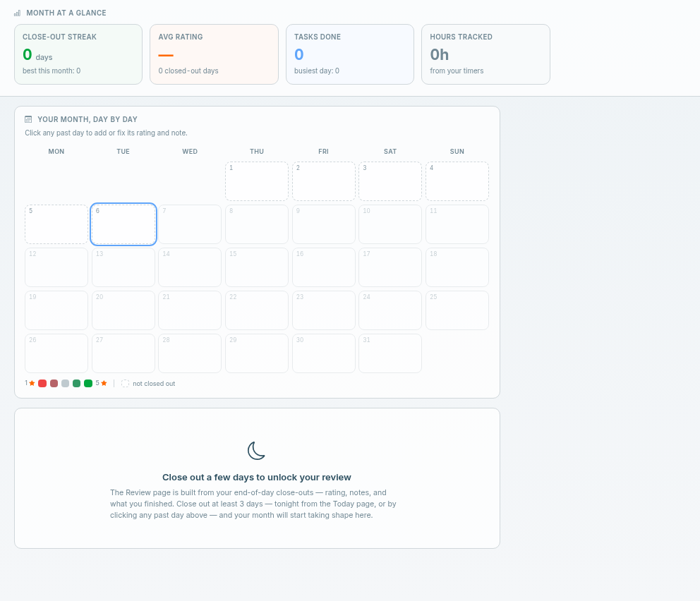Click day 30 cell in the calendar
700x601 pixels.
324,353
